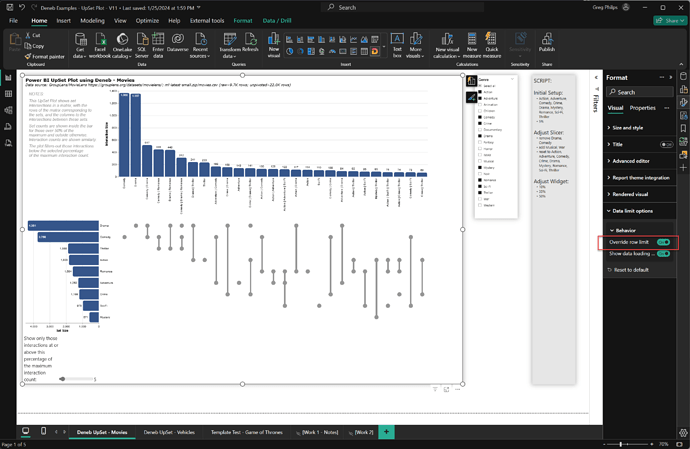Create a Quick measure
The width and height of the screenshot is (690, 449).
[x=492, y=45]
